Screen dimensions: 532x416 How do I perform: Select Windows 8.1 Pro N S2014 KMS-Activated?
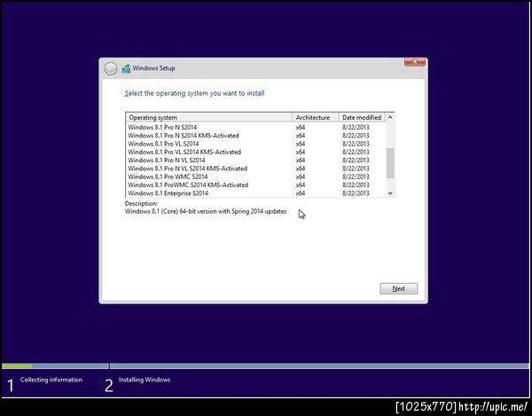pos(256,136)
